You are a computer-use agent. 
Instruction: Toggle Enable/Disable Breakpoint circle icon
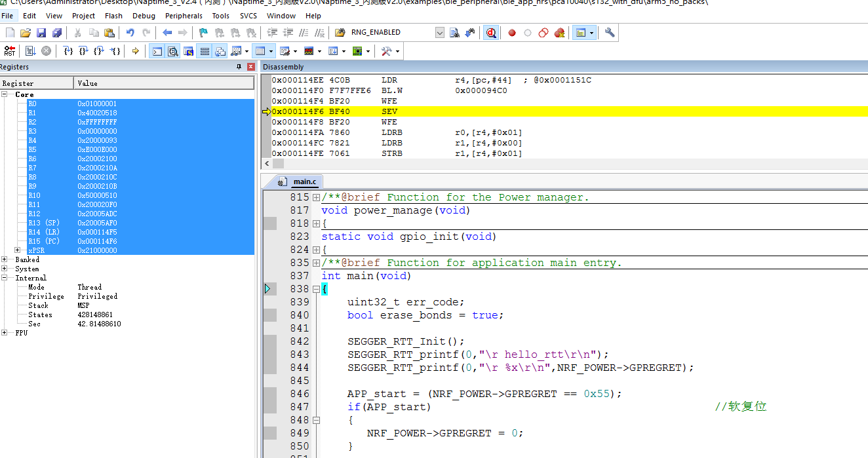tap(528, 32)
